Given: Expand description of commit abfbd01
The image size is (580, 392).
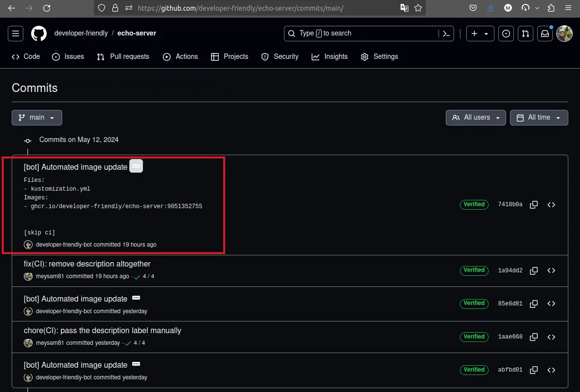Looking at the screenshot, I should click(136, 364).
